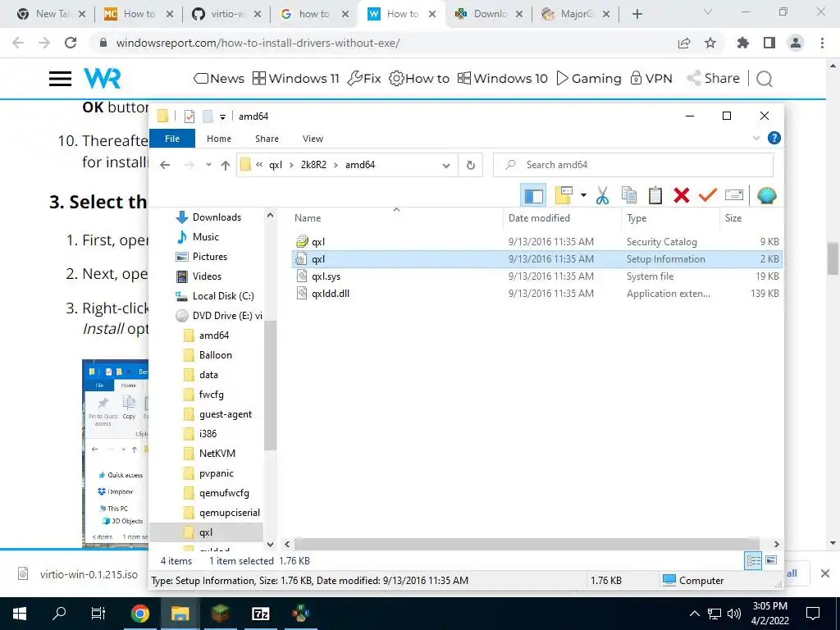This screenshot has height=630, width=840.
Task: Select the qxl Security Catalog file
Action: coord(536,242)
